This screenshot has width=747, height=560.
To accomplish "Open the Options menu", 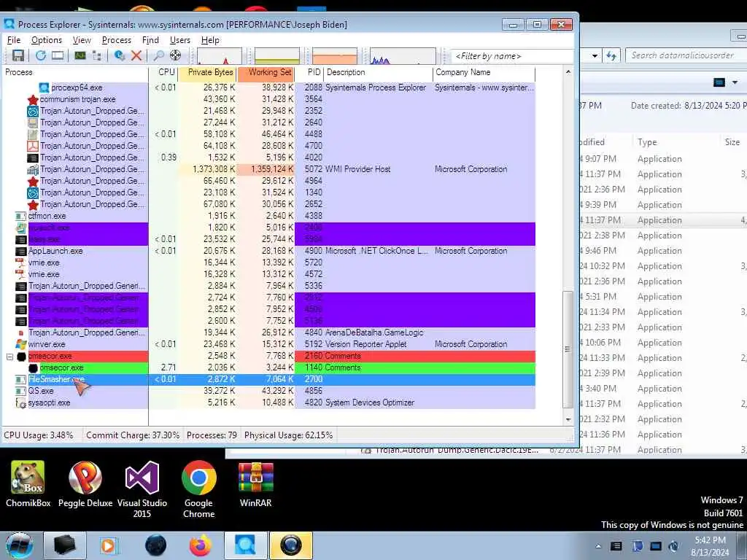I will pyautogui.click(x=47, y=40).
